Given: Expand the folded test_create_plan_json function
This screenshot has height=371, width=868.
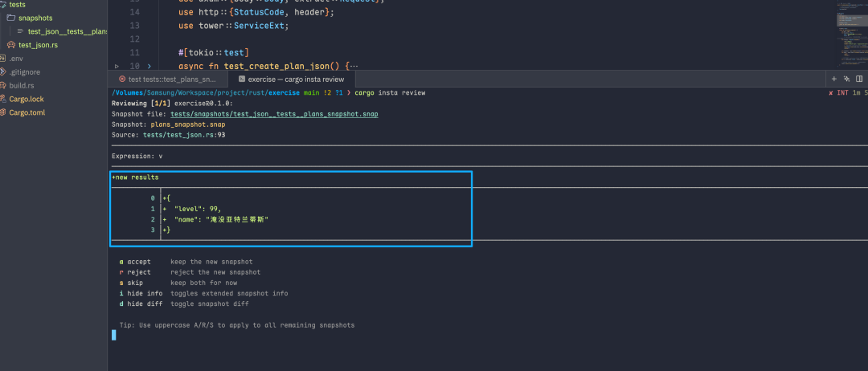Looking at the screenshot, I should click(149, 67).
